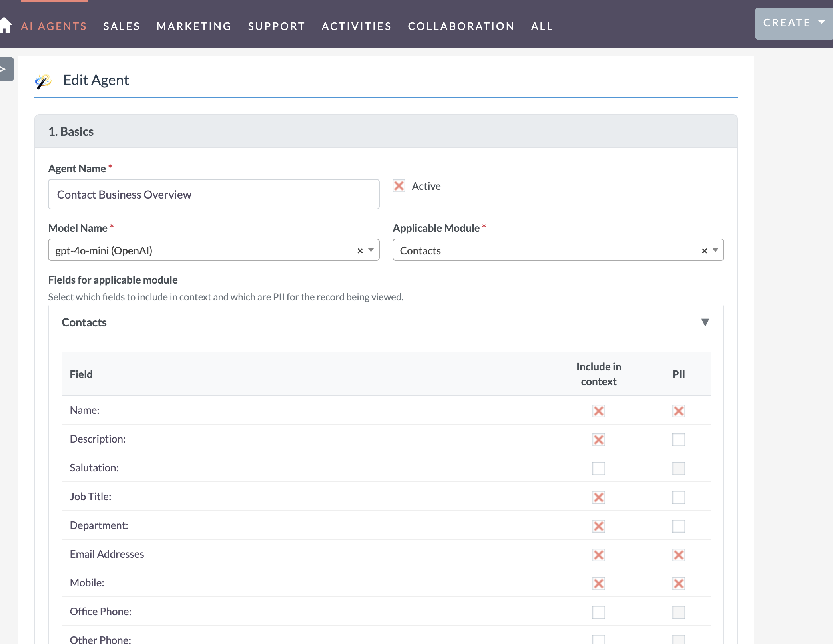The image size is (833, 644).
Task: Open the Applicable Module dropdown arrow
Action: (x=715, y=250)
